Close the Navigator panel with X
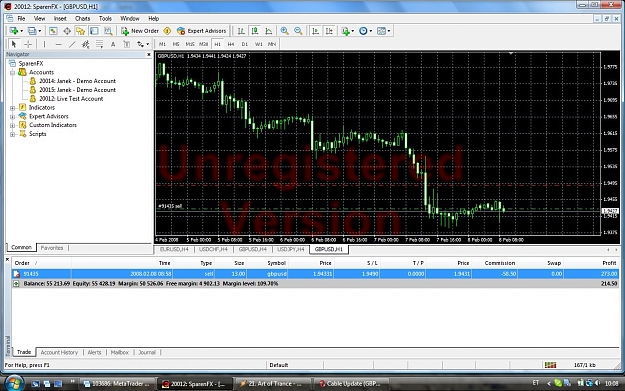This screenshot has height=391, width=625. [149, 54]
